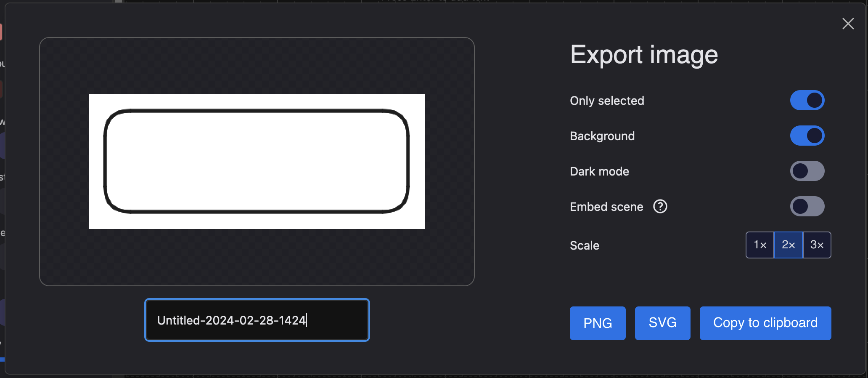
Task: Export the image as SVG
Action: (x=662, y=323)
